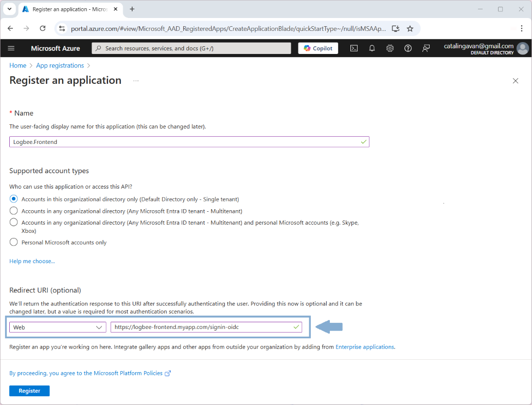Launch Copilot from the Azure top bar

(317, 48)
